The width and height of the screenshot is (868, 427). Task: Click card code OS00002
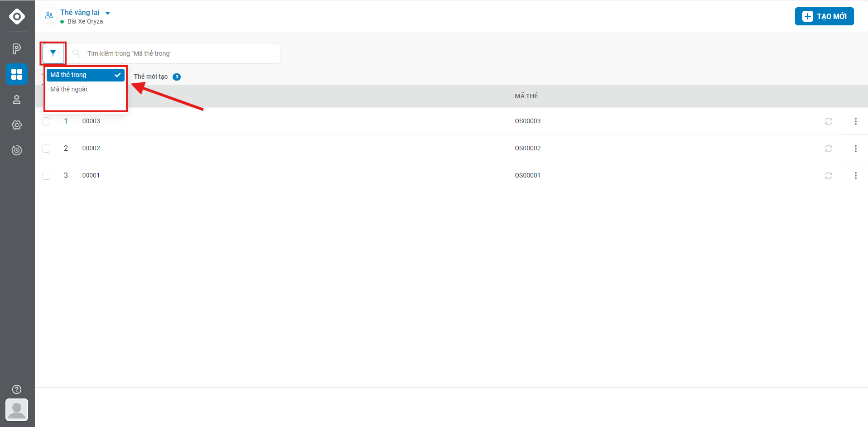pos(527,148)
